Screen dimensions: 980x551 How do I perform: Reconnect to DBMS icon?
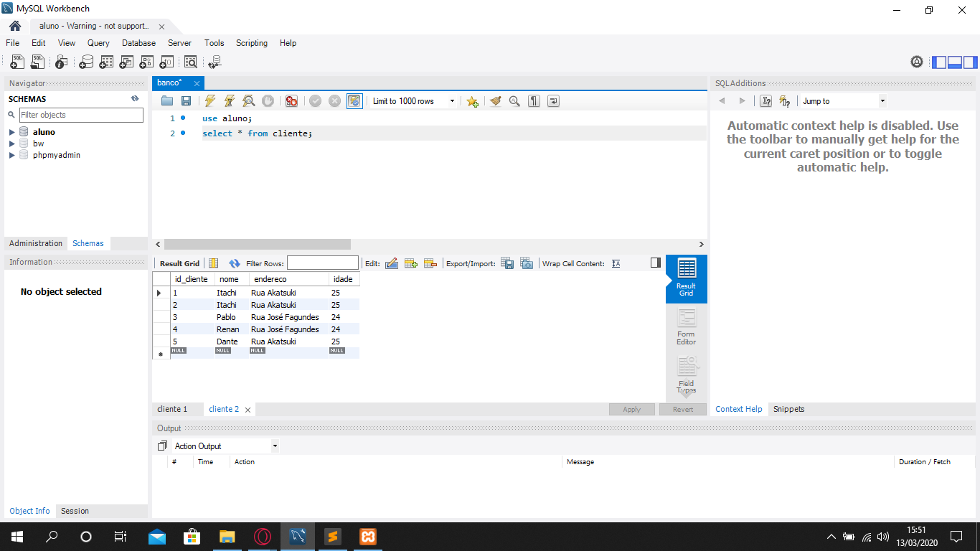(214, 62)
